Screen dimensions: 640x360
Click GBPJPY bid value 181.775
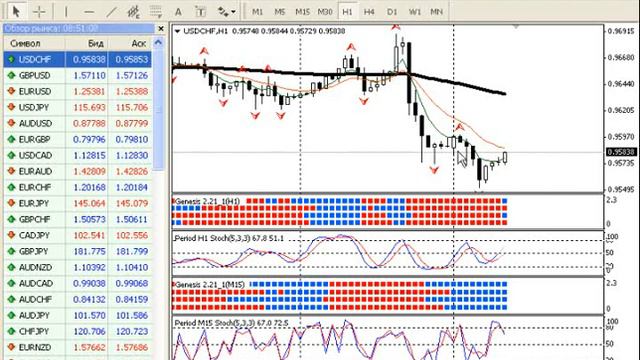click(89, 251)
